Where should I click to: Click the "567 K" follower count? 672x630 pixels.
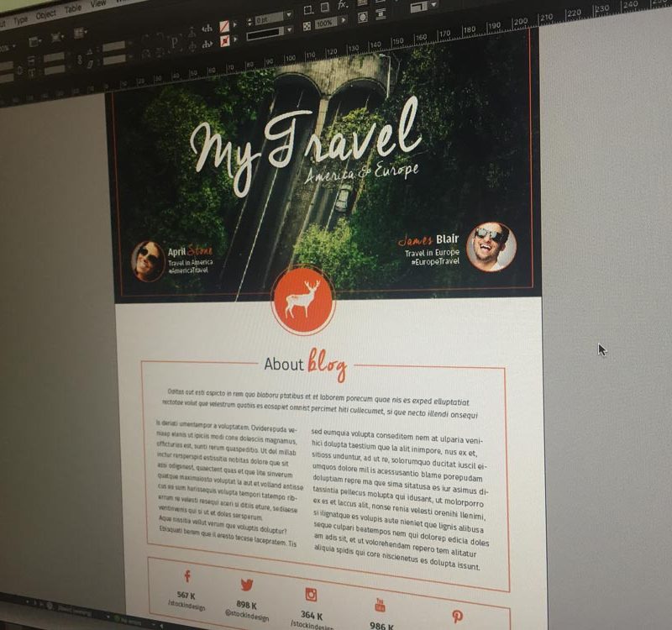tap(186, 596)
